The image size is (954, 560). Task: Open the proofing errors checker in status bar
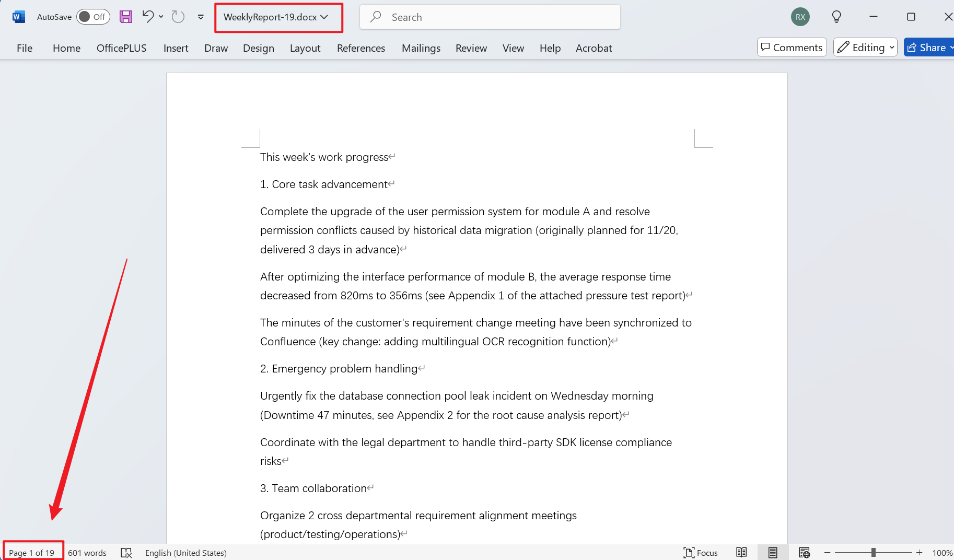(x=126, y=552)
